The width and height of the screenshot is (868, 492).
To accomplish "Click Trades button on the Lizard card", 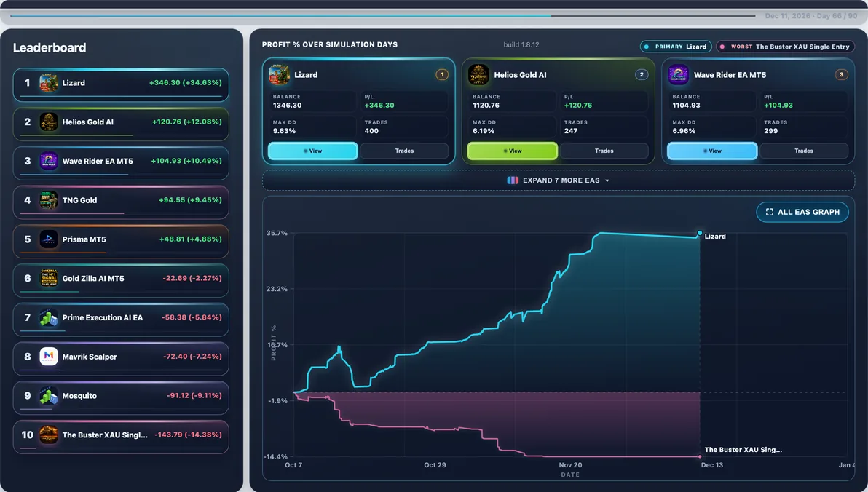I will coord(404,151).
